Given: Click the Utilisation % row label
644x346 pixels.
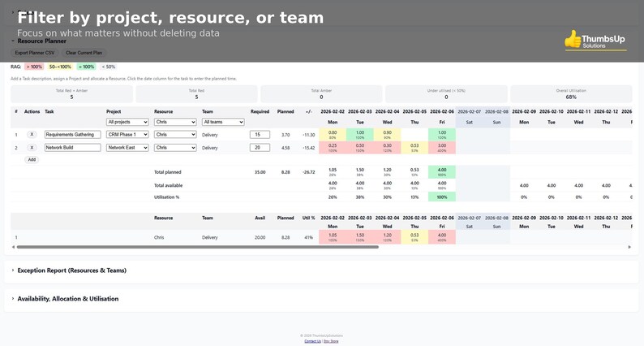Looking at the screenshot, I should tap(167, 197).
